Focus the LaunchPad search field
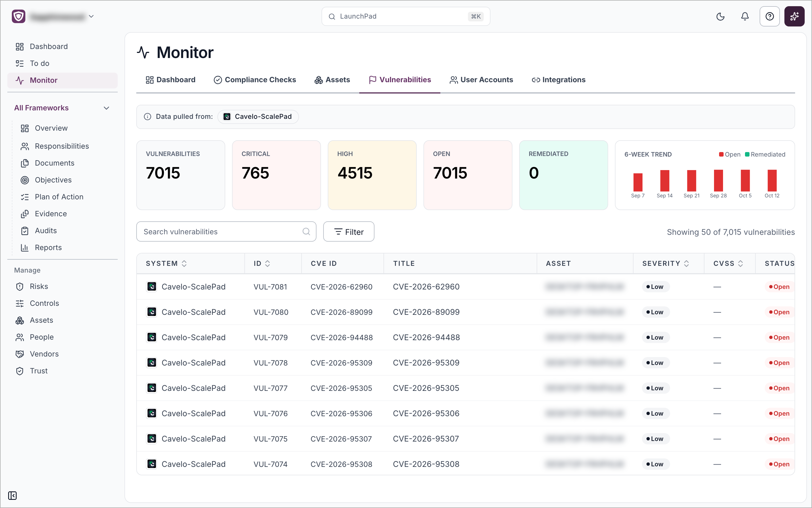Viewport: 812px width, 508px height. [x=405, y=16]
